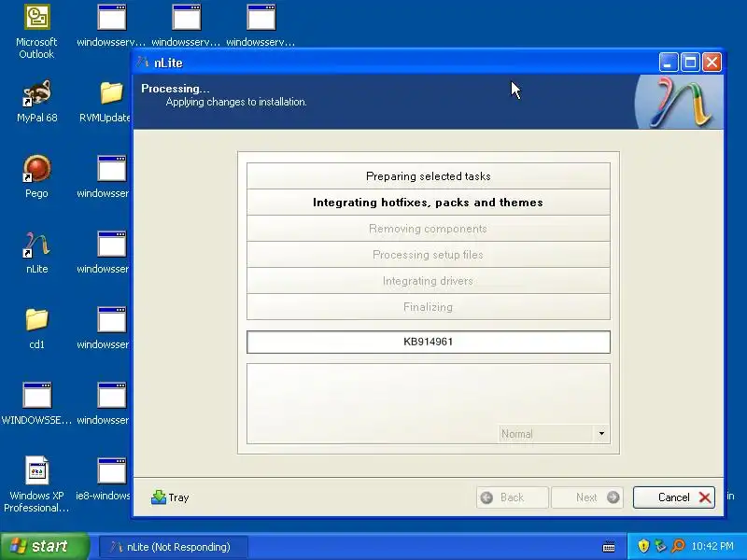
Task: Click the nLite title bar app icon
Action: pyautogui.click(x=143, y=63)
